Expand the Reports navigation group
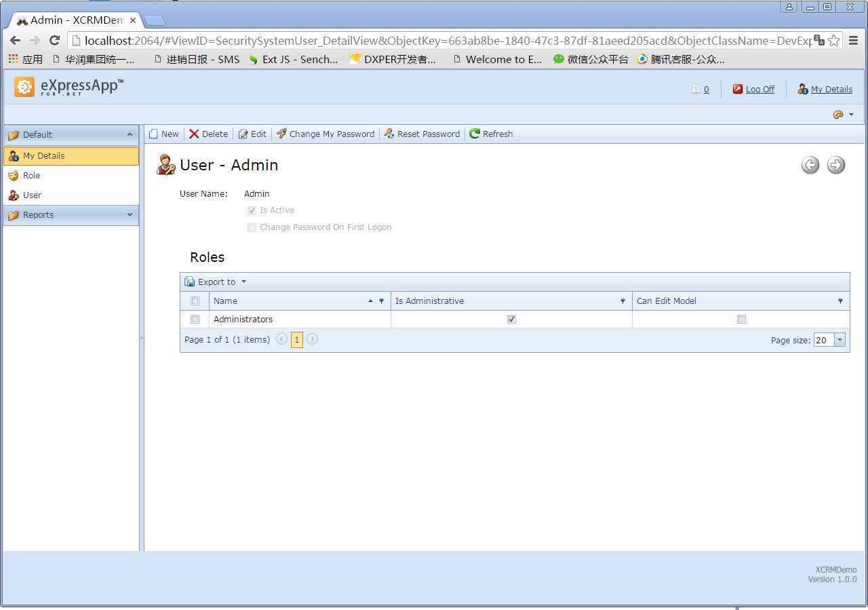This screenshot has height=610, width=868. click(x=130, y=214)
